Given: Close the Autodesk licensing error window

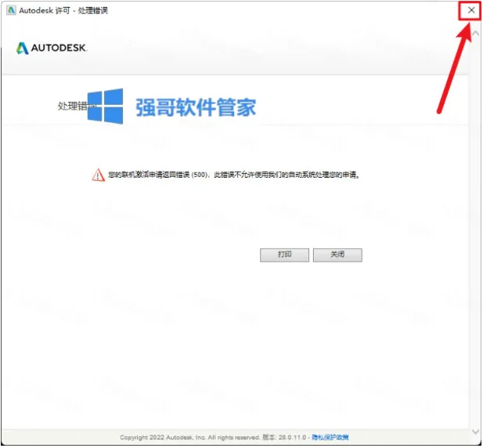Looking at the screenshot, I should point(471,10).
